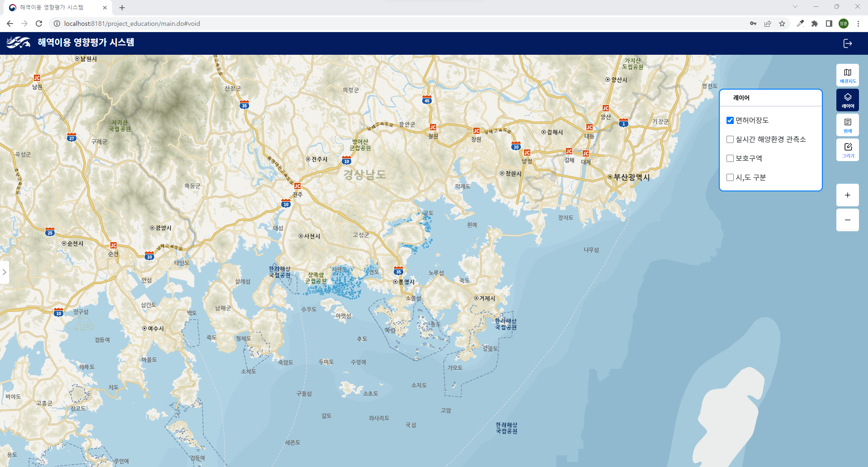Enable the 실시간 해양환경 관측소 layer
868x467 pixels.
[x=730, y=139]
